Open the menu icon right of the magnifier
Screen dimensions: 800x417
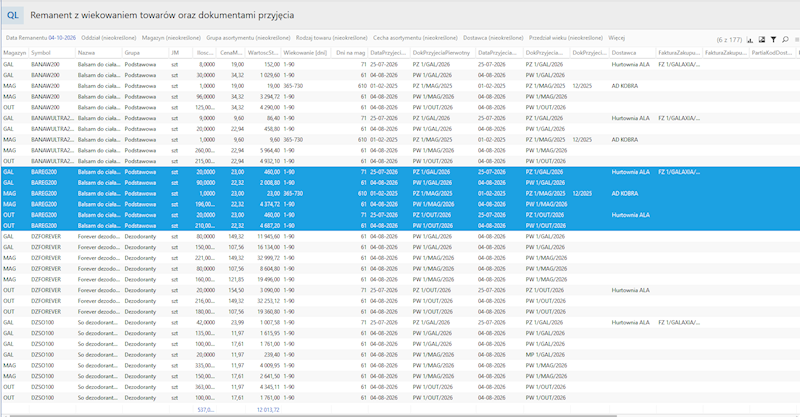(797, 39)
